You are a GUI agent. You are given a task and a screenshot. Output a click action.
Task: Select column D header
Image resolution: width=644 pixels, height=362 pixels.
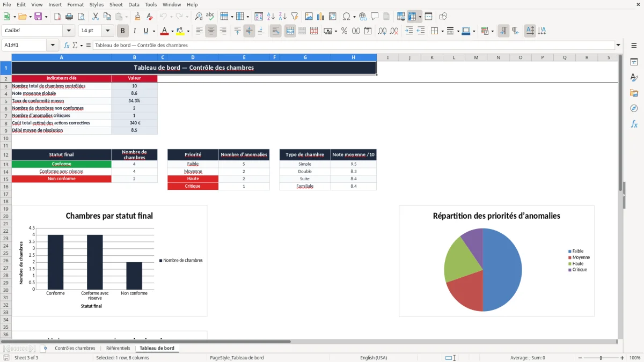pyautogui.click(x=193, y=57)
